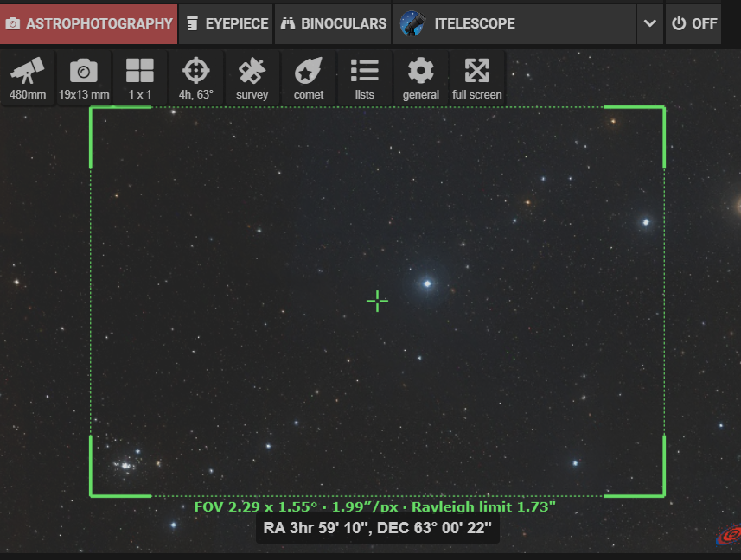Open the 19x13 mm camera sensor settings
The width and height of the screenshot is (741, 560).
click(84, 78)
